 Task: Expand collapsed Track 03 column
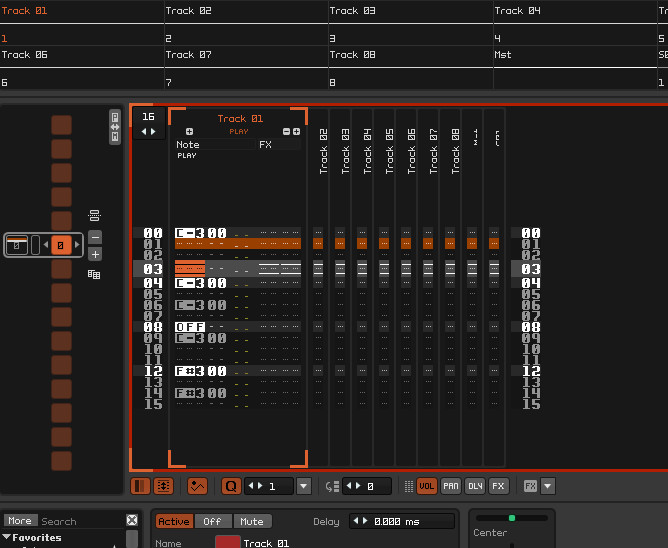pos(346,151)
